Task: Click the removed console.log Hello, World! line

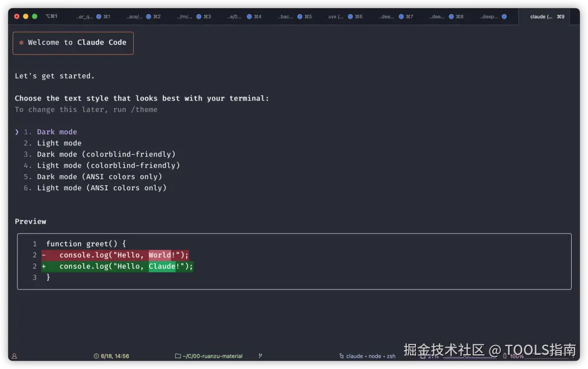Action: pyautogui.click(x=115, y=255)
